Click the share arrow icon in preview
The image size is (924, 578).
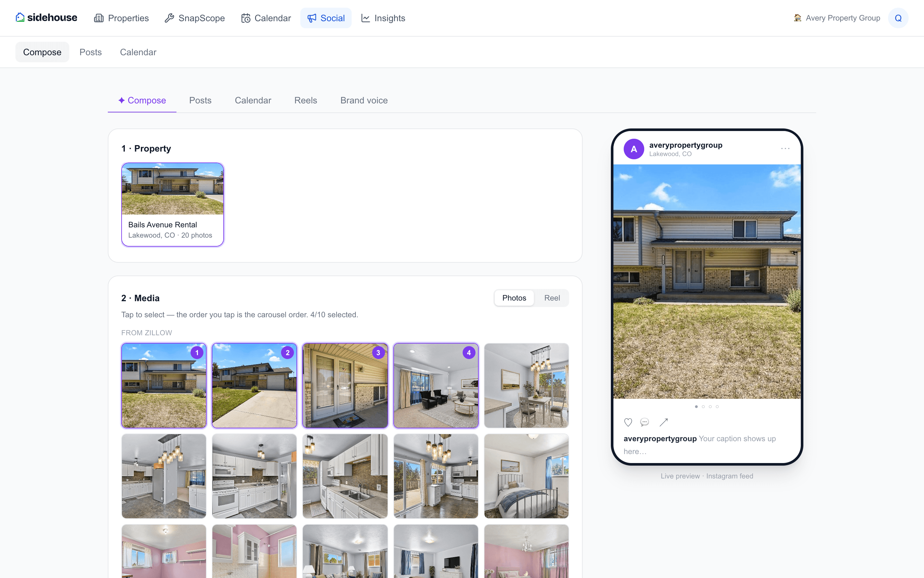(663, 422)
